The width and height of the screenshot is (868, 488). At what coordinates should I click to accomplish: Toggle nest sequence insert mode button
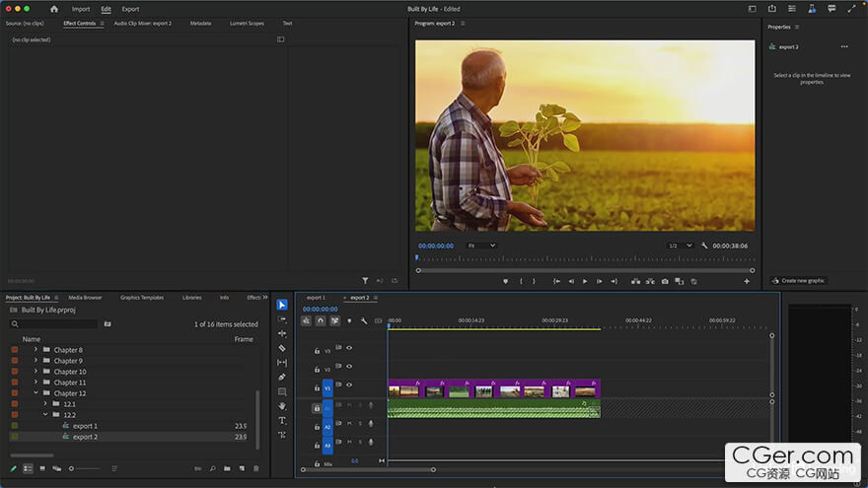306,320
